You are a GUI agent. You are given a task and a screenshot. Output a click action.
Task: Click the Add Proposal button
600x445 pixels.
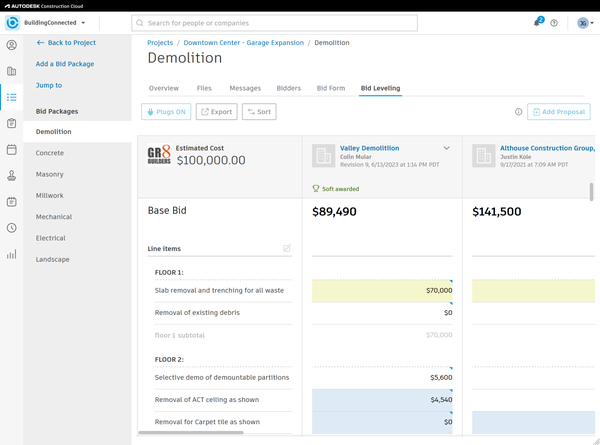tap(559, 112)
